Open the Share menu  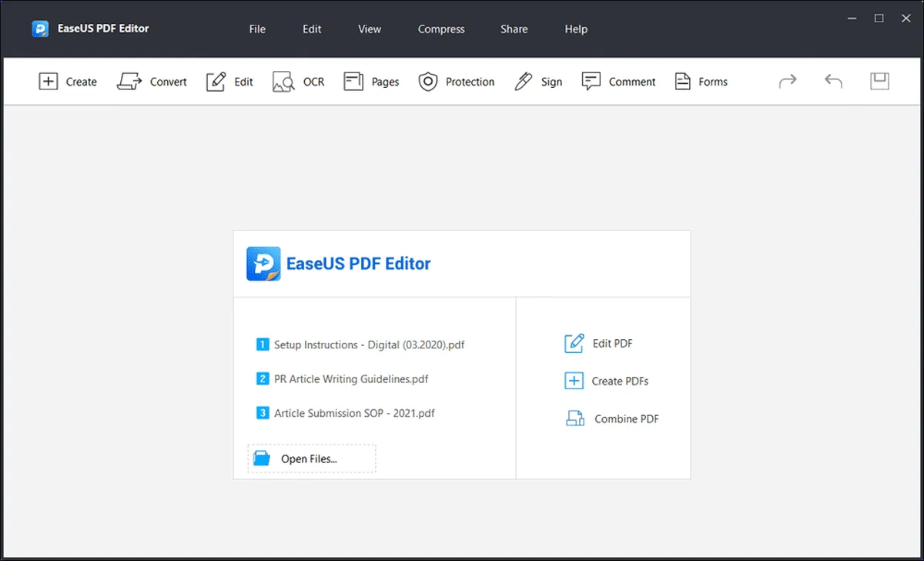(x=514, y=29)
